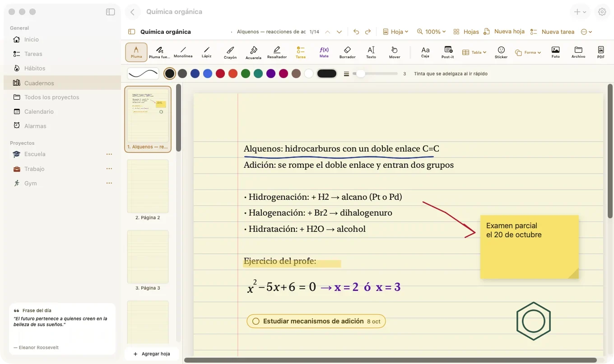Viewport: 614px width, 364px height.
Task: Select the Pluma pen tool
Action: [136, 52]
